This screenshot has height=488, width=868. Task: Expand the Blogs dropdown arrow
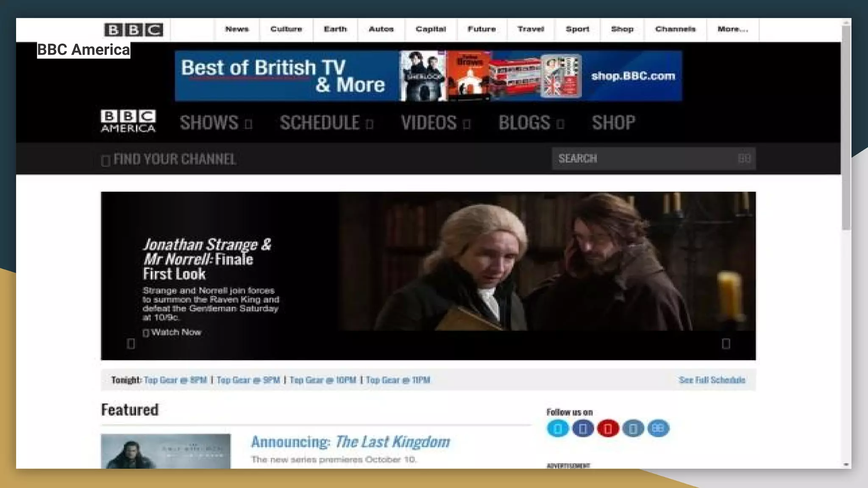coord(560,124)
